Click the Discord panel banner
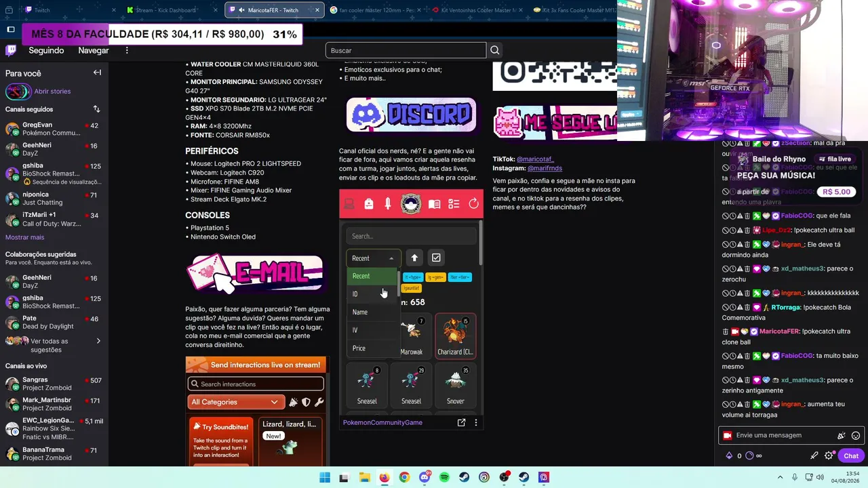 pos(411,115)
